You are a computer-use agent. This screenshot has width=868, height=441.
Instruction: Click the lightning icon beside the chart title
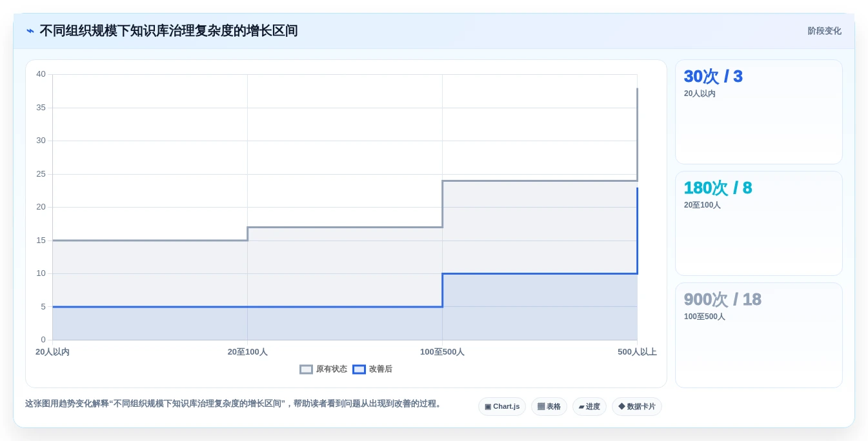pyautogui.click(x=30, y=31)
